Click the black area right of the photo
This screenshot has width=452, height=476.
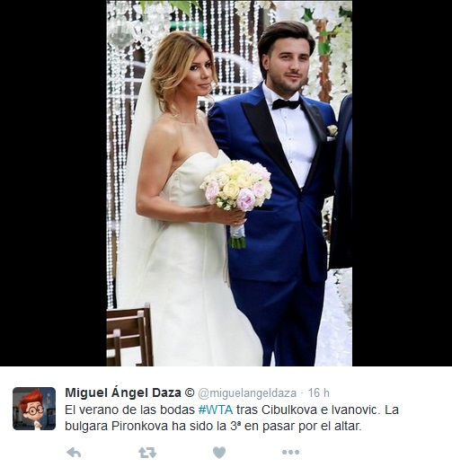[x=402, y=183]
